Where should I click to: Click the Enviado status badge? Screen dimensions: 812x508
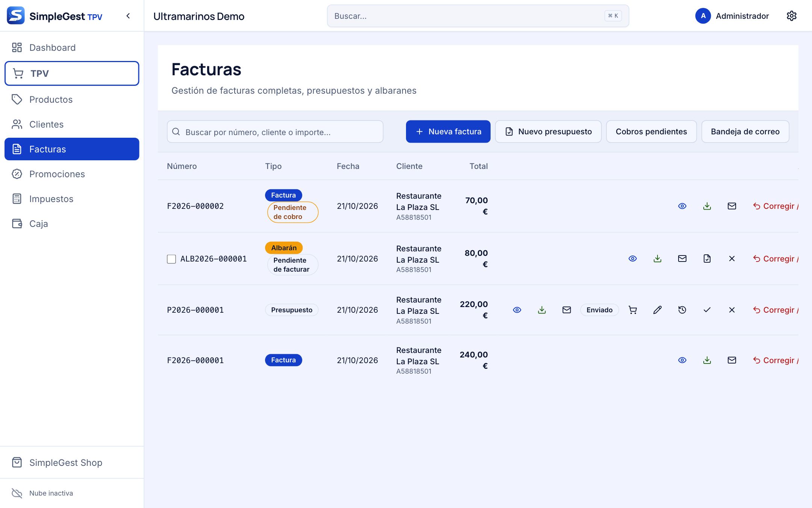click(x=600, y=310)
